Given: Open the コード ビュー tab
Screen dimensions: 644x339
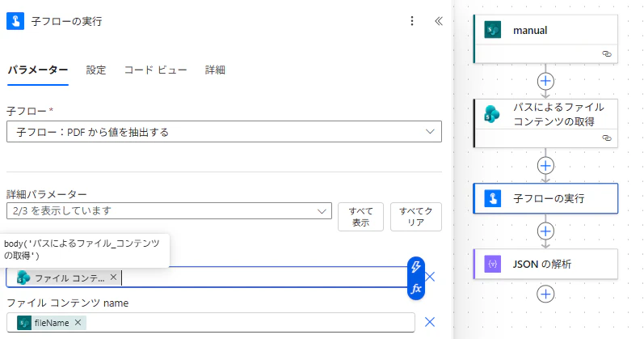Looking at the screenshot, I should [156, 70].
